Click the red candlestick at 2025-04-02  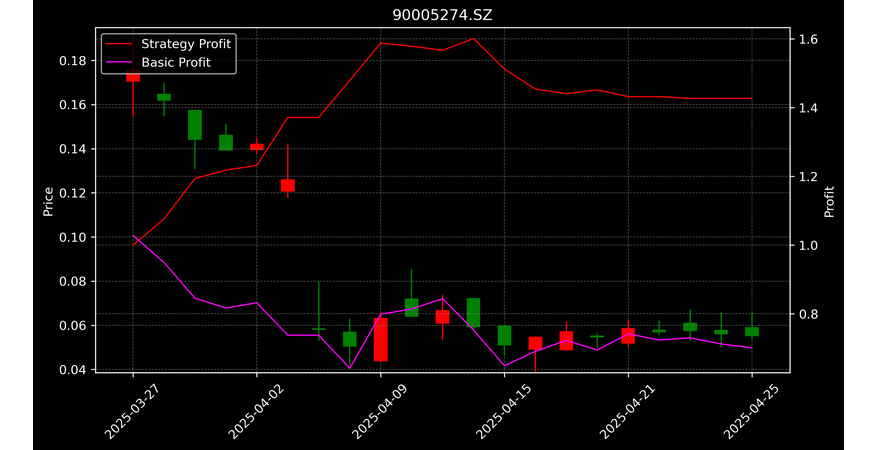click(257, 147)
